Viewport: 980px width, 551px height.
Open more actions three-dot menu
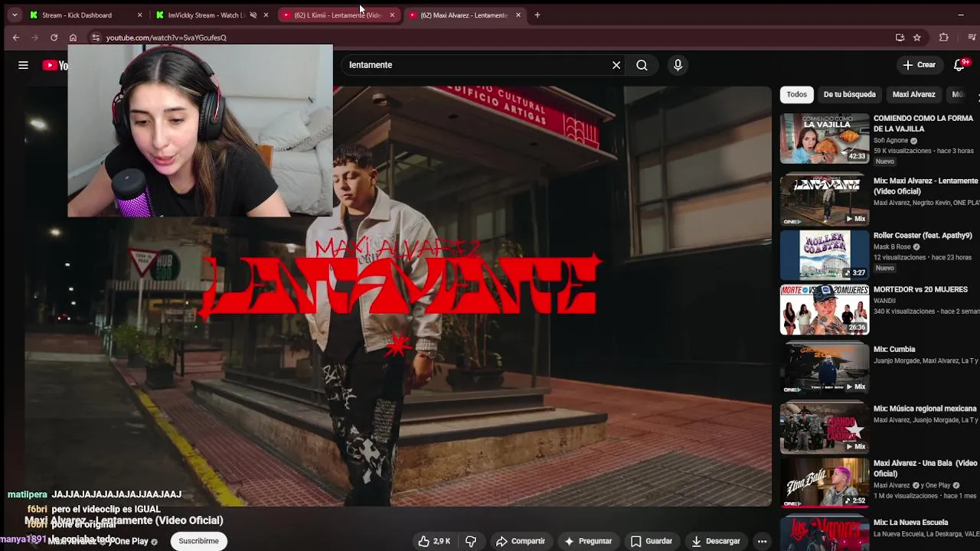tap(762, 541)
